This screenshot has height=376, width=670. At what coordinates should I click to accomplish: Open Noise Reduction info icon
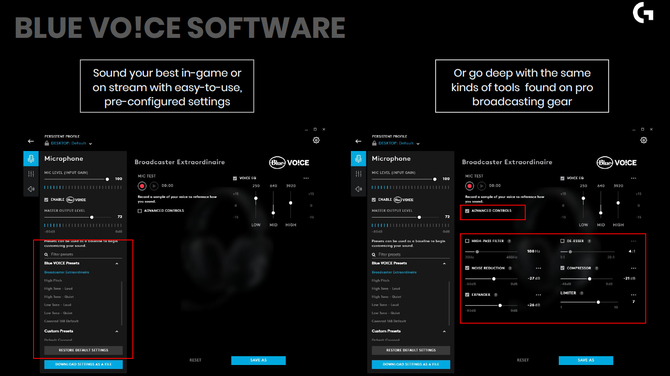pyautogui.click(x=510, y=268)
